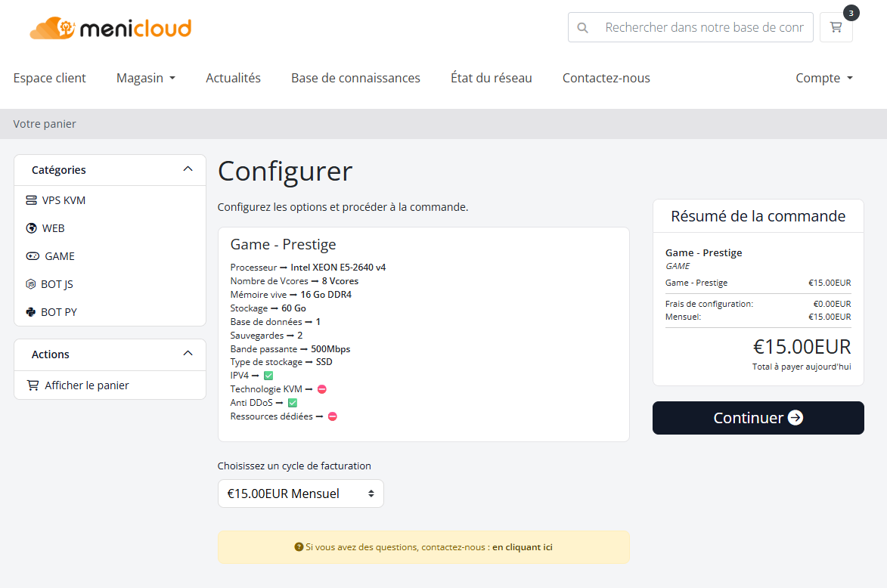Viewport: 887px width, 588px height.
Task: Open Base de connaissances
Action: 356,78
